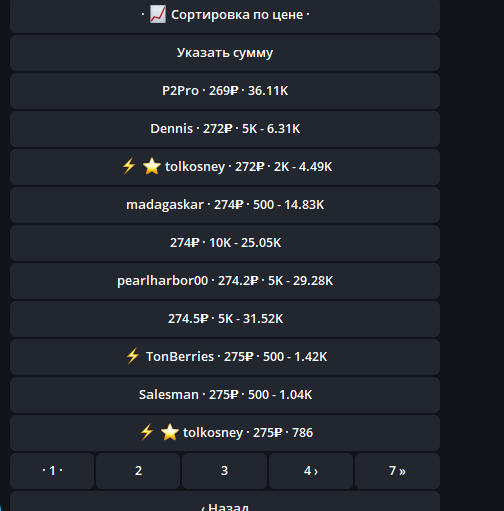Pick pearlharbor00 274.2₽ offer
Screen dimensions: 504x511
tap(225, 281)
